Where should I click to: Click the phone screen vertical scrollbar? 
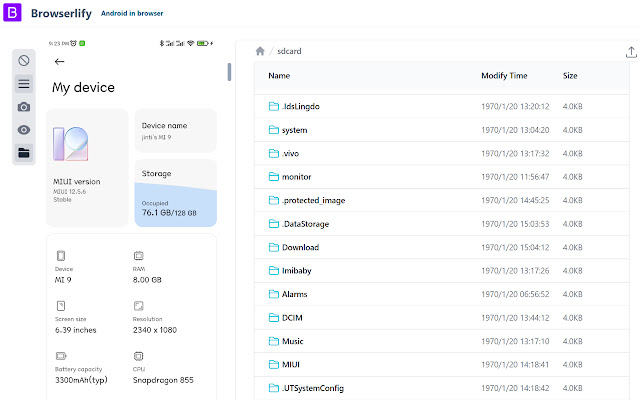229,73
